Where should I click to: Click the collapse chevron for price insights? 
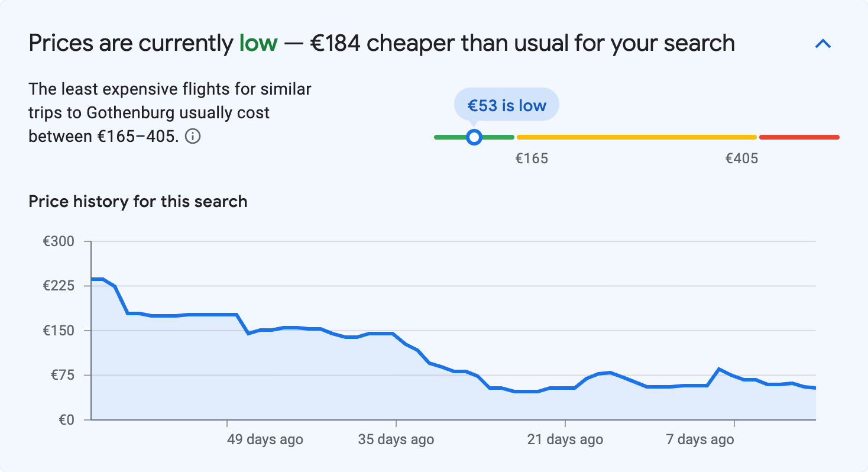(x=823, y=43)
